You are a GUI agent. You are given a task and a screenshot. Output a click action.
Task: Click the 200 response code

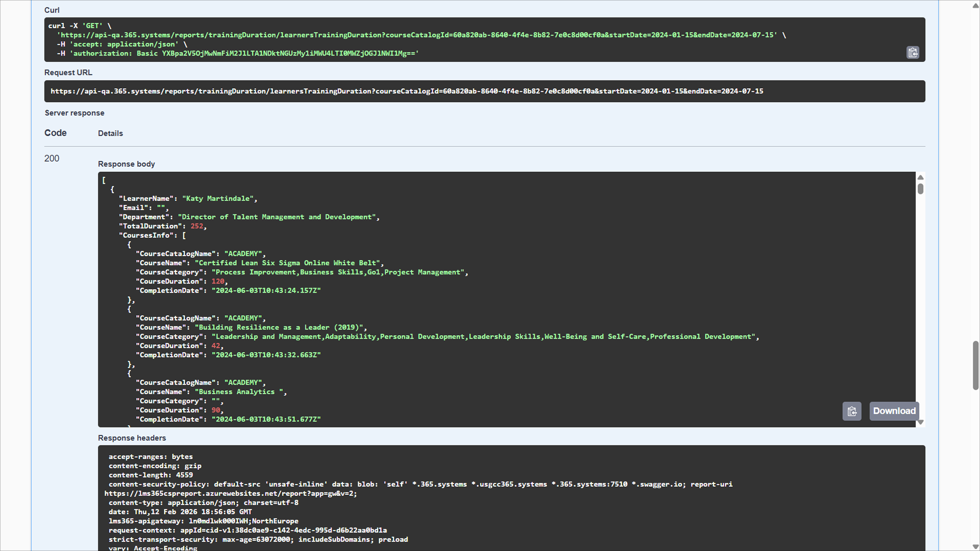tap(52, 159)
